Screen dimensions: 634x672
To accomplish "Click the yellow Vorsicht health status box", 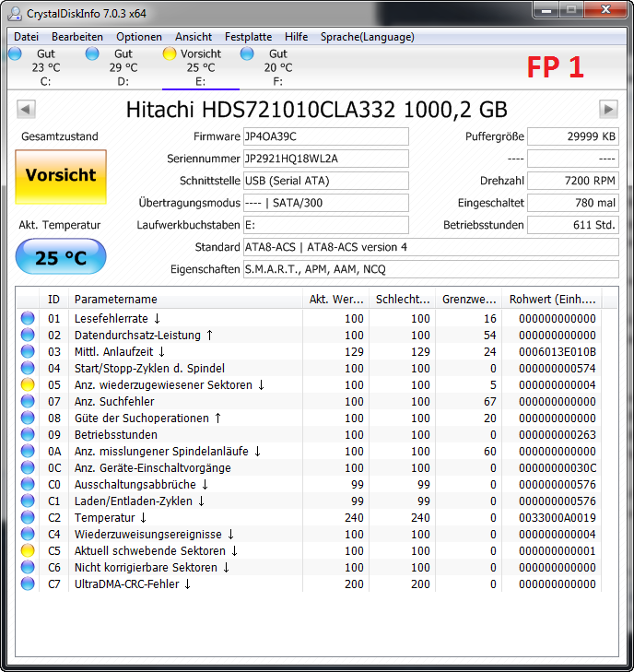I will pyautogui.click(x=61, y=177).
